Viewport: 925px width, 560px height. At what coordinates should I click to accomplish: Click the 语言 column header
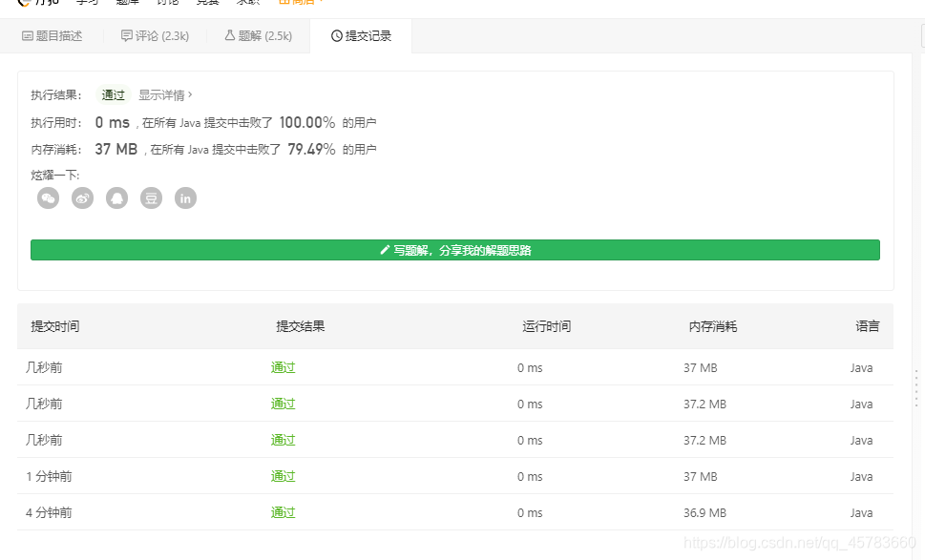point(867,326)
